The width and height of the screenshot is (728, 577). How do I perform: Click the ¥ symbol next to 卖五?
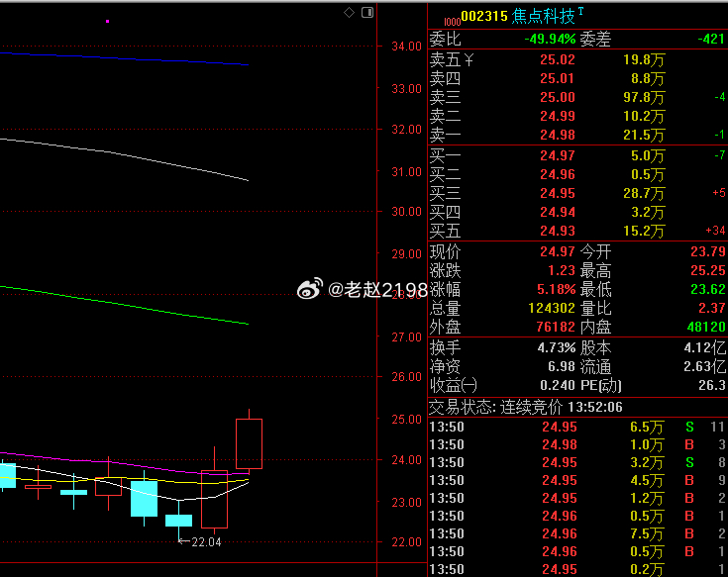[x=468, y=59]
